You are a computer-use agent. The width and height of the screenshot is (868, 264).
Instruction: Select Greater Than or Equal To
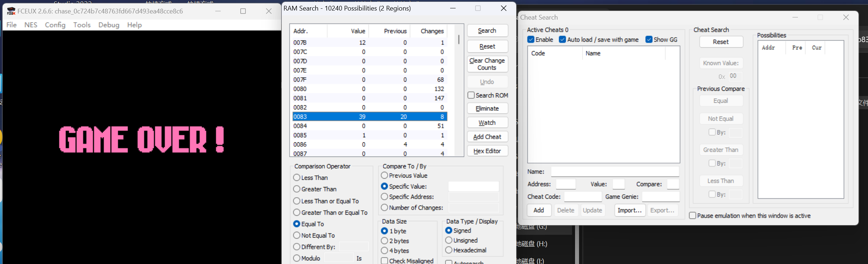[x=330, y=213]
